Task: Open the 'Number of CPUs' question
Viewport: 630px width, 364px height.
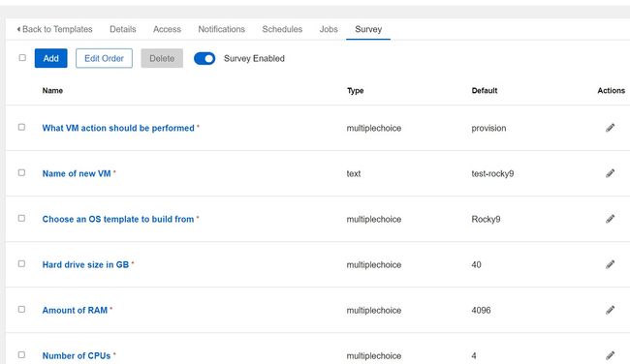Action: click(77, 355)
